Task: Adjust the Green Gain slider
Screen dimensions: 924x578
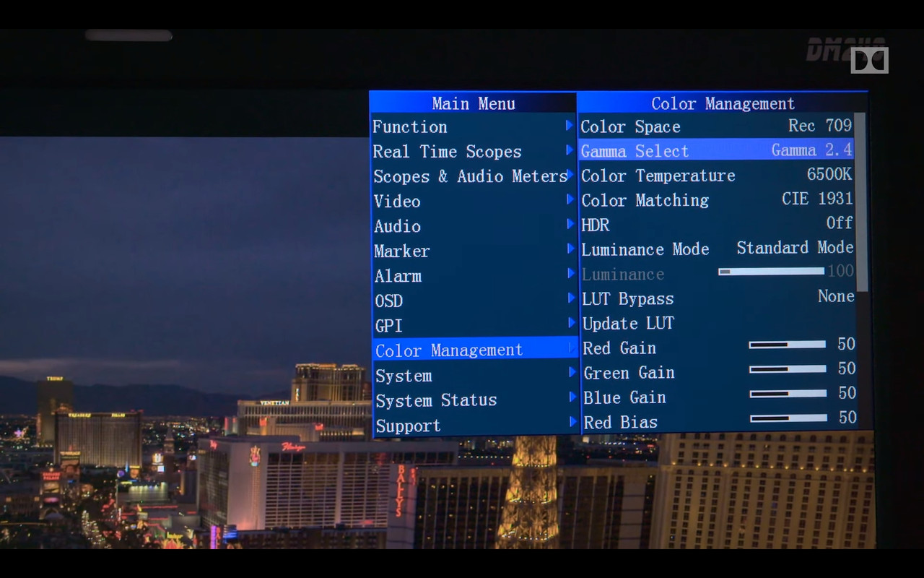Action: (x=788, y=369)
